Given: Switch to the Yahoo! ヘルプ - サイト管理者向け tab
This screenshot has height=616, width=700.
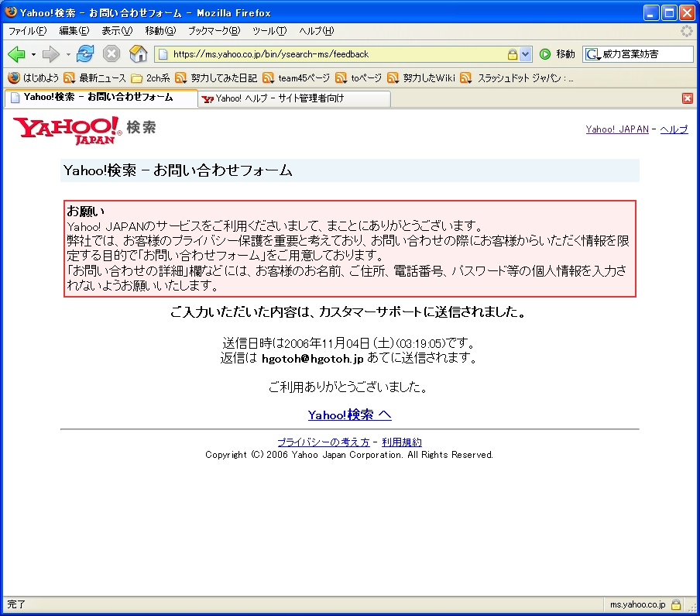Looking at the screenshot, I should coord(295,98).
